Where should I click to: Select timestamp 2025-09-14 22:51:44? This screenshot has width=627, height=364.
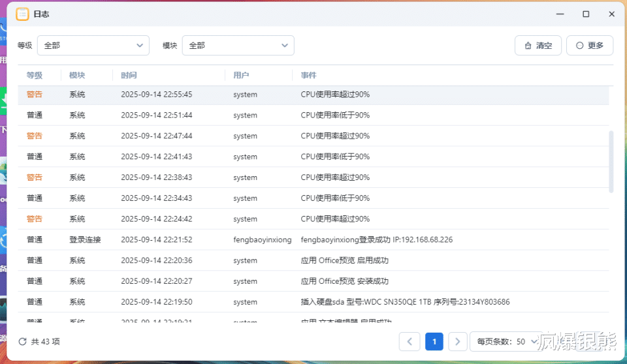[x=156, y=115]
